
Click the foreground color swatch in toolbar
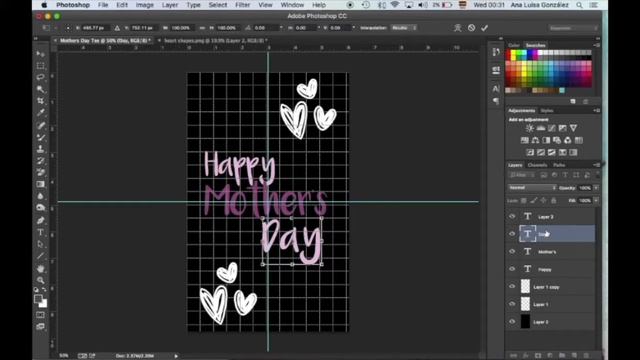(x=38, y=299)
